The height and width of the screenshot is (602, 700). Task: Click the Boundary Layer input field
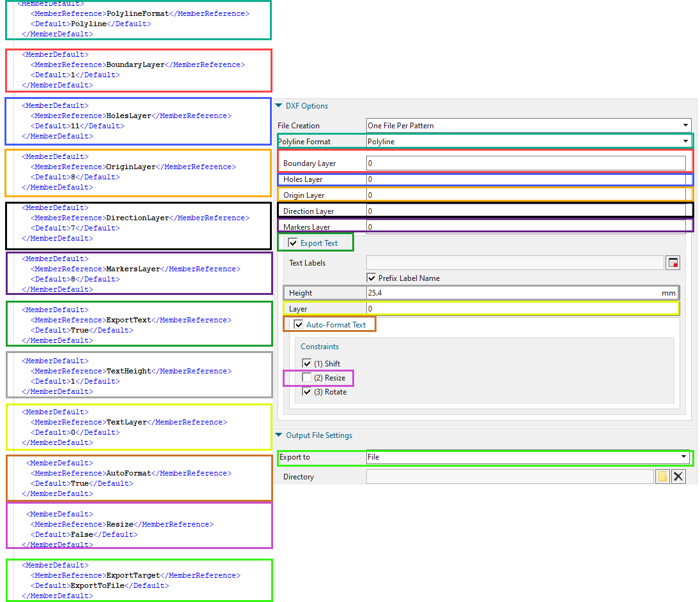click(x=526, y=163)
